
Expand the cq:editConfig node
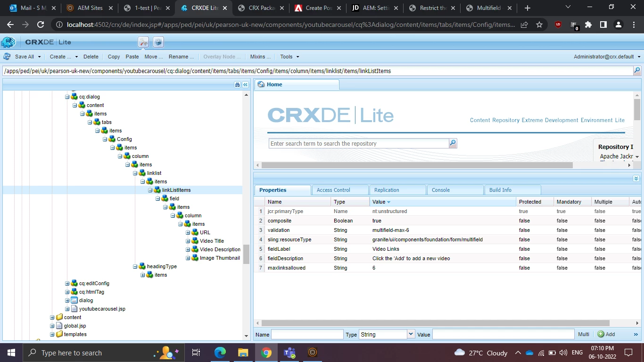67,283
